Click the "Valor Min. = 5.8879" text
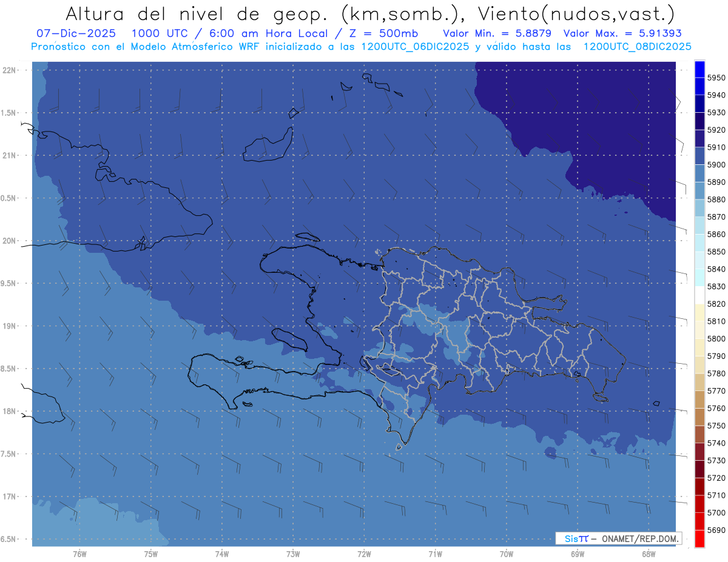 pyautogui.click(x=499, y=33)
